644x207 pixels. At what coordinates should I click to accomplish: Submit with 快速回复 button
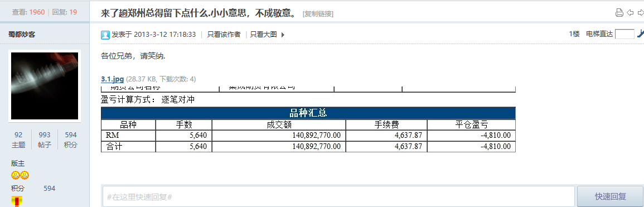(610, 197)
